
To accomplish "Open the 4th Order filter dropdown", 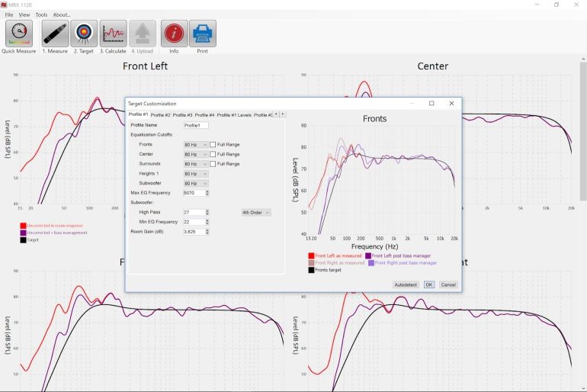I will coord(256,213).
